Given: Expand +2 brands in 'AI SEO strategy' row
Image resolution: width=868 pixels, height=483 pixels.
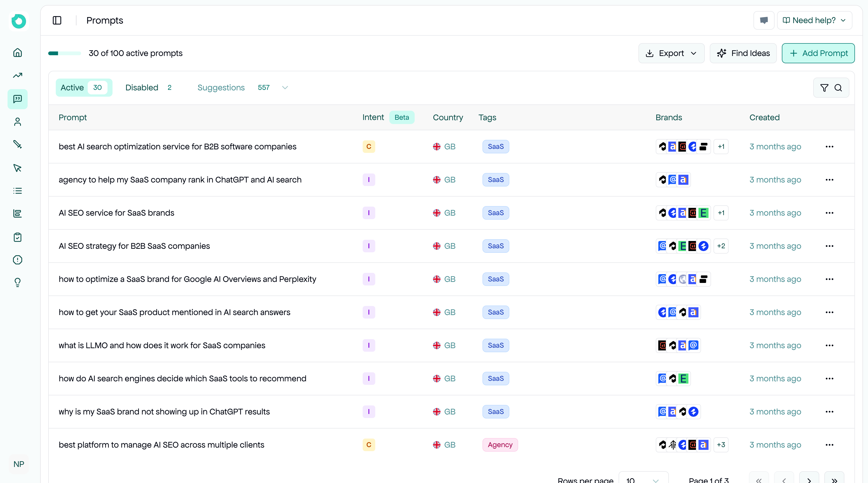Looking at the screenshot, I should (x=721, y=246).
